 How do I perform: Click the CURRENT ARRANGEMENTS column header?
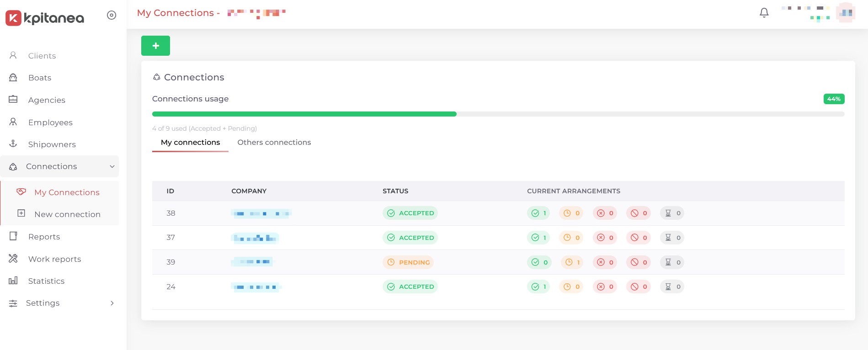[574, 191]
